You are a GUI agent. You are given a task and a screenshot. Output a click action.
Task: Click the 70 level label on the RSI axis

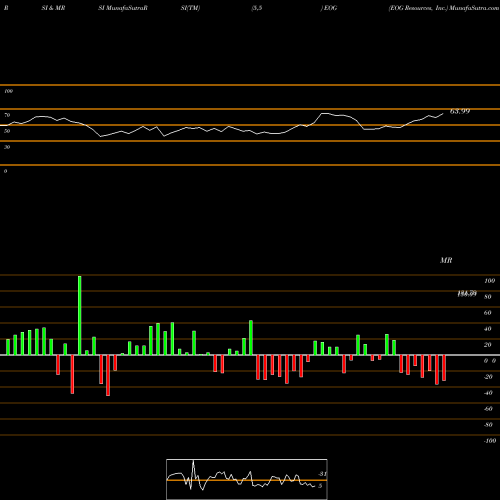7,115
